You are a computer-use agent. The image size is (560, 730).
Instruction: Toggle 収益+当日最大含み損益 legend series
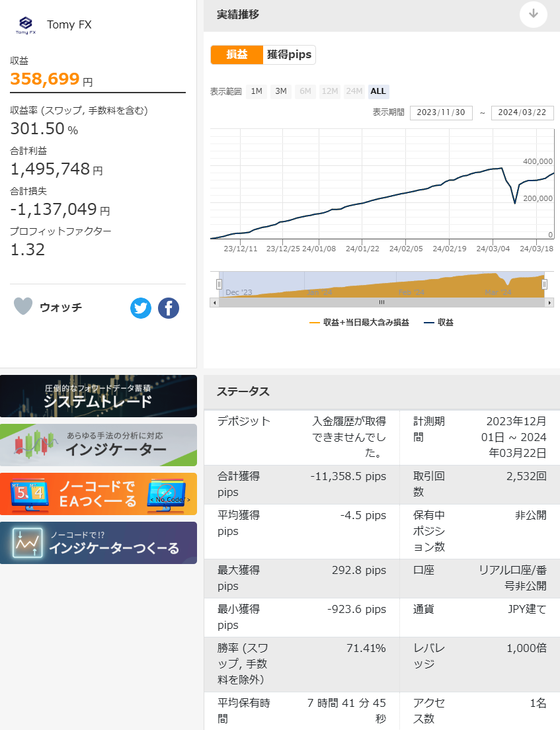pyautogui.click(x=360, y=322)
